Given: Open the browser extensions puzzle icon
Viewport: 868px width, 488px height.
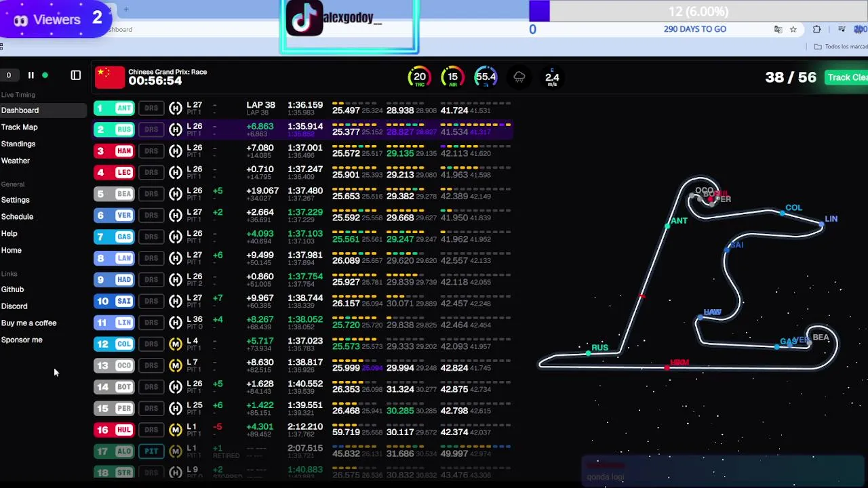Looking at the screenshot, I should (816, 29).
